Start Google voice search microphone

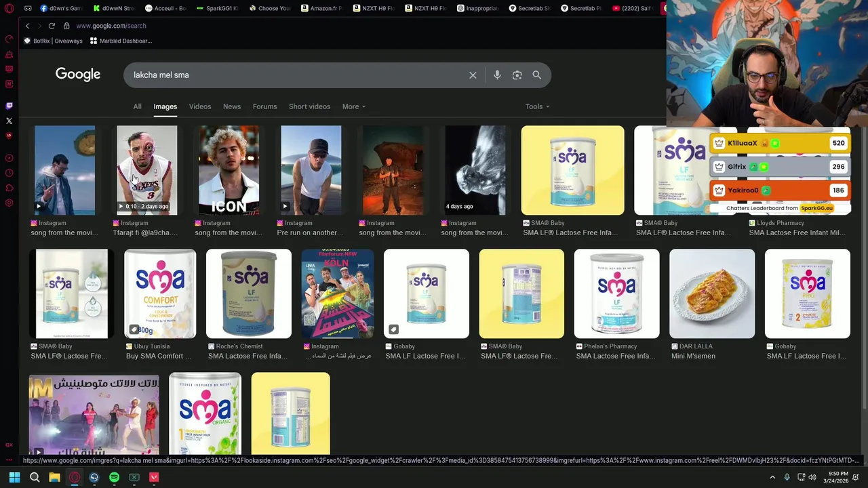pos(497,75)
